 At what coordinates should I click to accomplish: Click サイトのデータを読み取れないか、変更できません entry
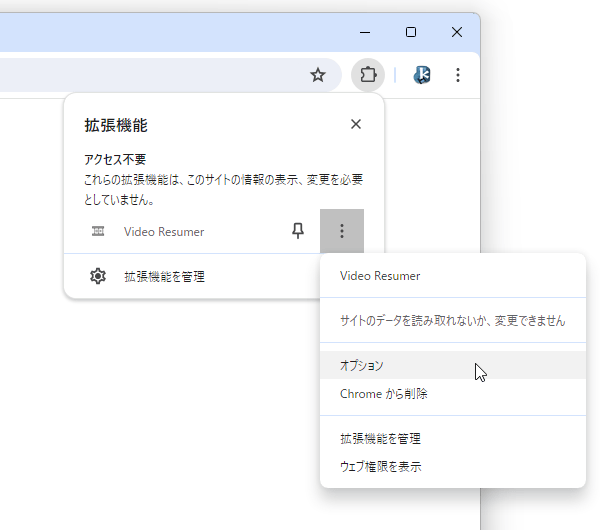tap(453, 320)
